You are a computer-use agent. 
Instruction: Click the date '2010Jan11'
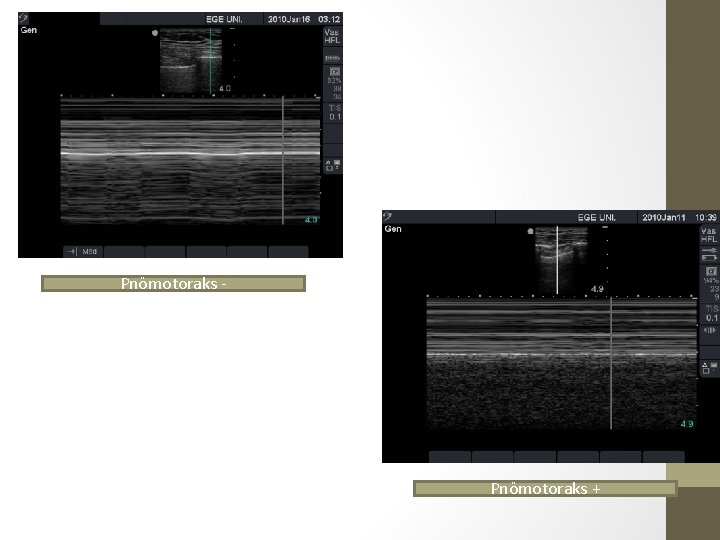[x=664, y=217]
